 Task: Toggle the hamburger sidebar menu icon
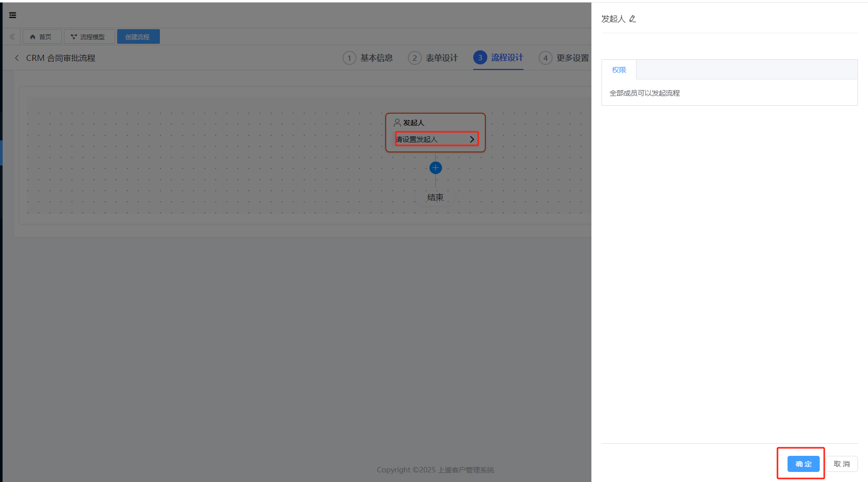pos(13,15)
